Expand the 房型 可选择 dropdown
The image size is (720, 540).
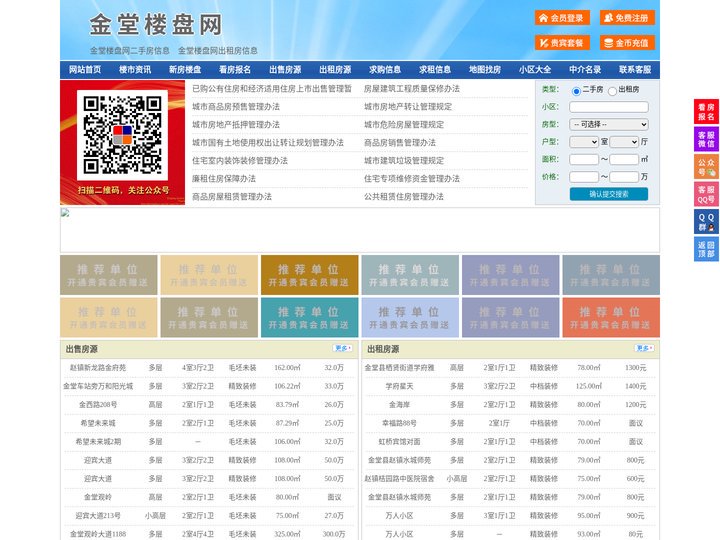point(609,124)
